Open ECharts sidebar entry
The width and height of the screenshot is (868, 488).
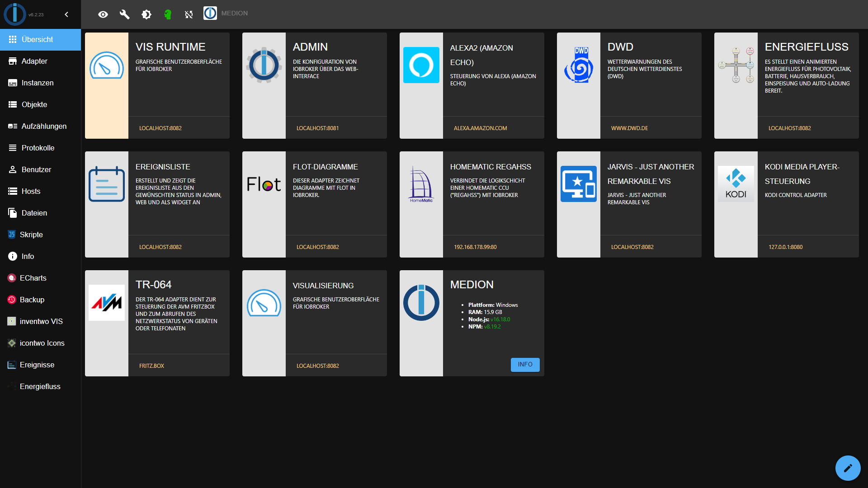pyautogui.click(x=41, y=278)
